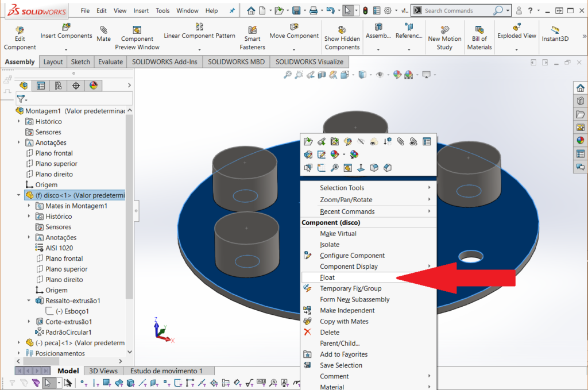Click the Search Commands input field
Image resolution: width=588 pixels, height=390 pixels.
457,10
